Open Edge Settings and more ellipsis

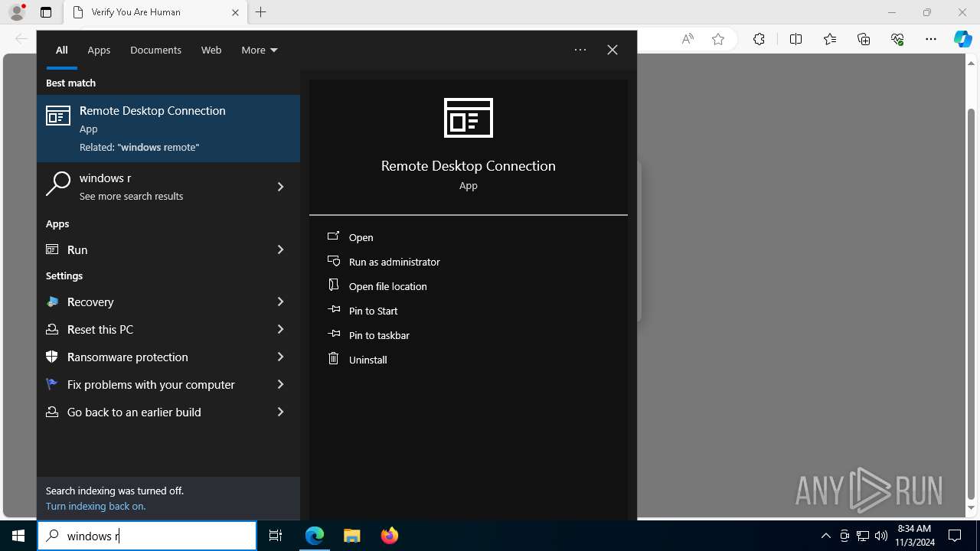(931, 39)
